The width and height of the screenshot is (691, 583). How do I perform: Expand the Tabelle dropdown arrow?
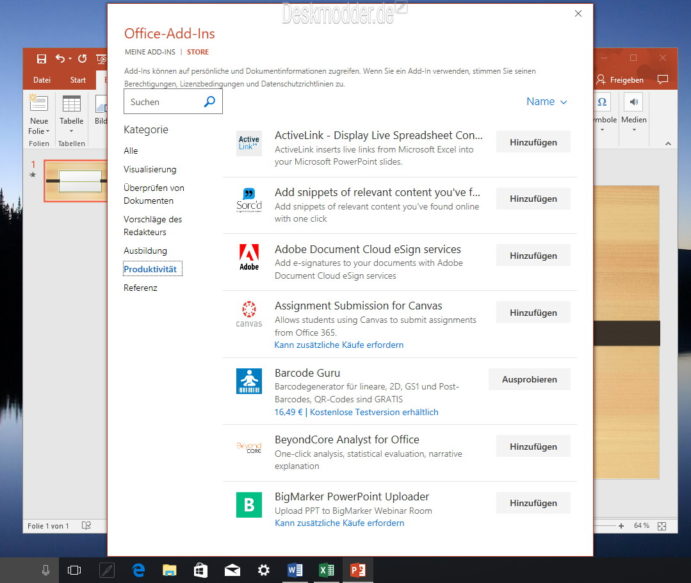[x=71, y=131]
